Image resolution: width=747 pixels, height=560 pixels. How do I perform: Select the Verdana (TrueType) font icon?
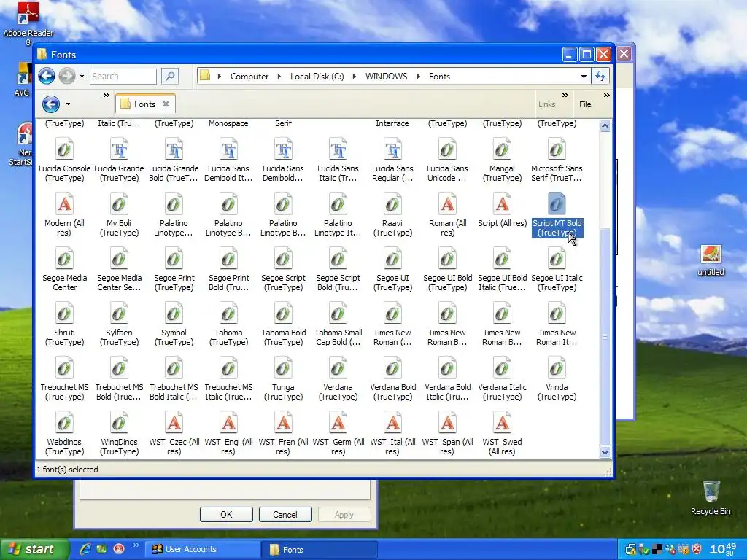pyautogui.click(x=338, y=368)
